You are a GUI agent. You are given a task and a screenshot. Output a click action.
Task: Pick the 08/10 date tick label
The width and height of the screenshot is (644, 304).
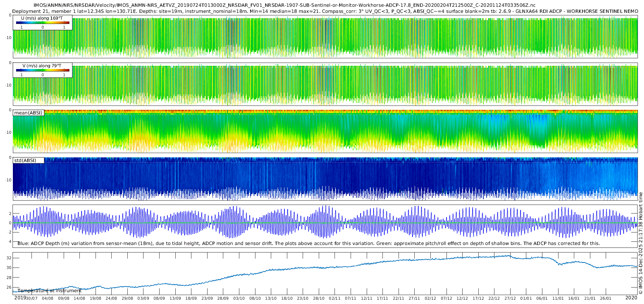255,298
